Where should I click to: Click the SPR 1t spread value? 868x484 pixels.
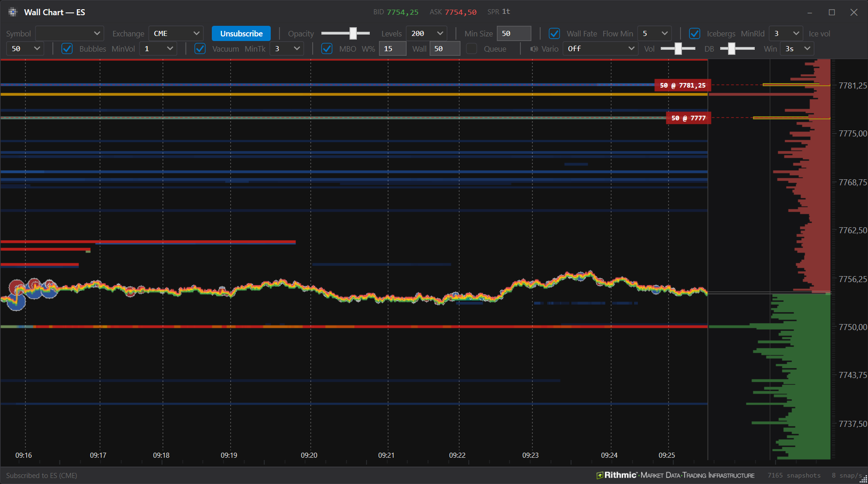click(x=506, y=12)
